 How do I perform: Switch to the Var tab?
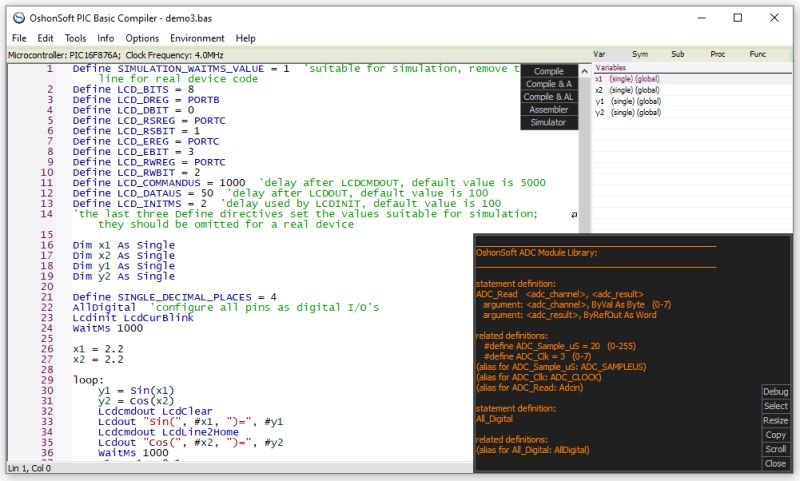click(599, 54)
